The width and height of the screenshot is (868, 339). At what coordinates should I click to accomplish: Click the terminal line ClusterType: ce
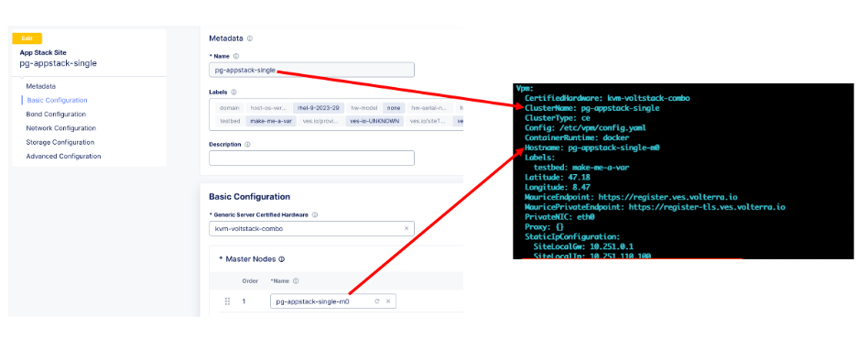(558, 118)
